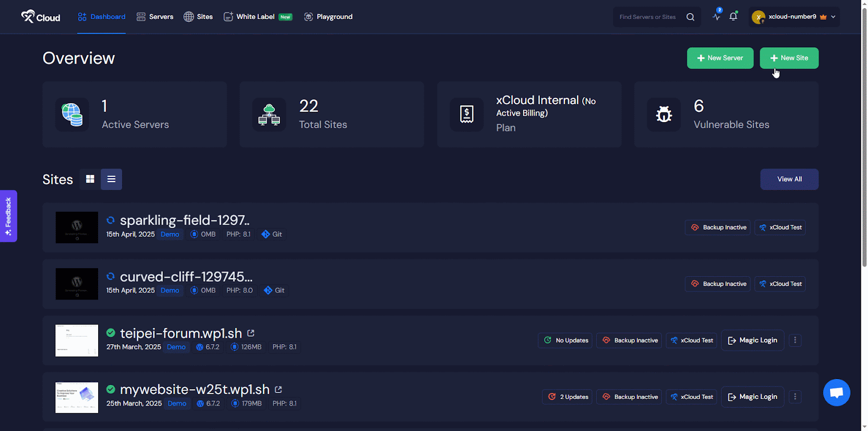Click 2 Updates on mywebsite-w25t
Screen dimensions: 868x431
pos(567,397)
